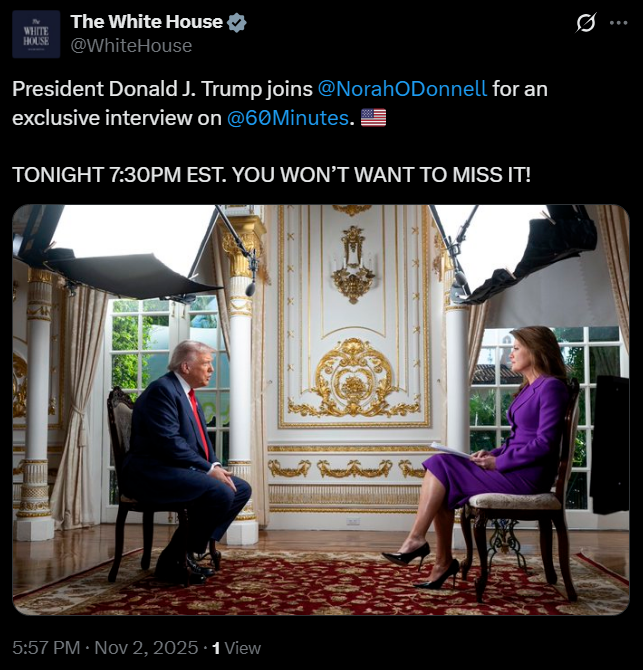Click the "1 View" count
The height and width of the screenshot is (670, 643).
coord(236,648)
